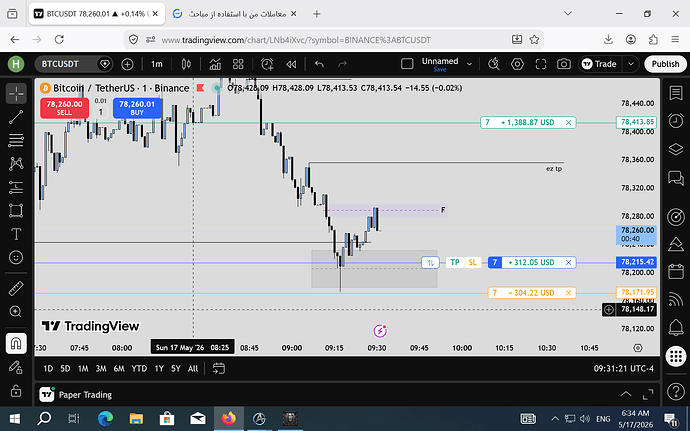The width and height of the screenshot is (690, 431).
Task: Expand the Trade button dropdown arrow
Action: click(x=631, y=64)
